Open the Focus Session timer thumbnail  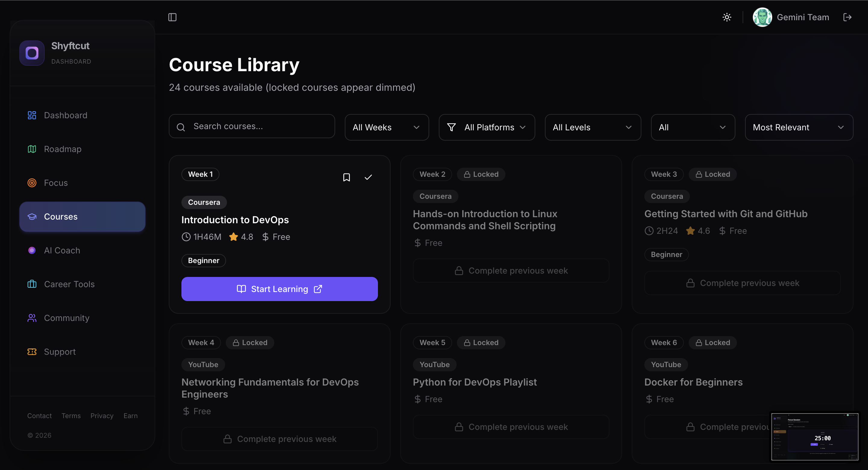pos(814,436)
